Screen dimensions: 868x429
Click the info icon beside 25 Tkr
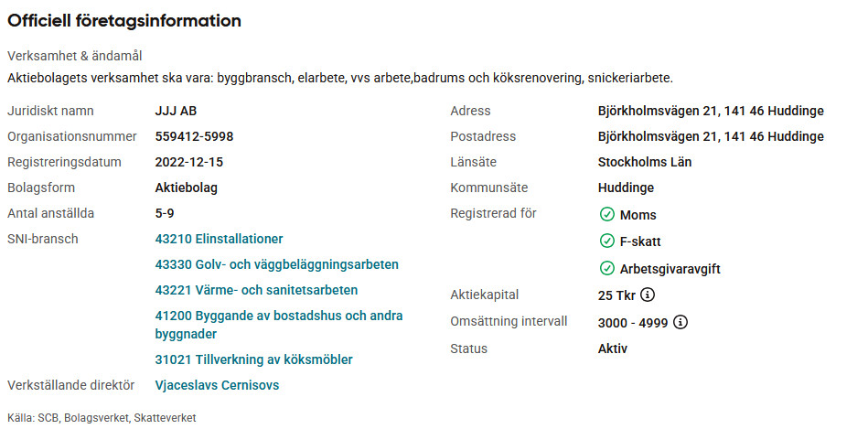(648, 295)
